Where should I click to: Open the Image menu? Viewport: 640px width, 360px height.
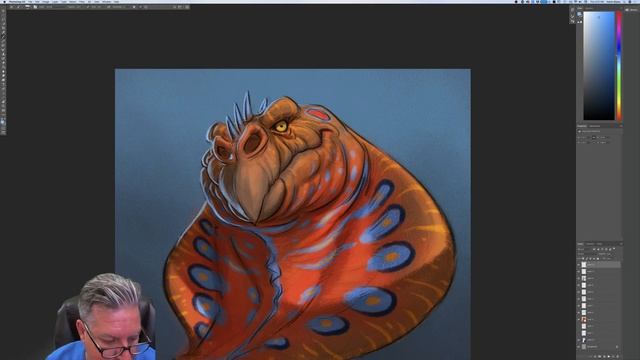click(x=46, y=2)
